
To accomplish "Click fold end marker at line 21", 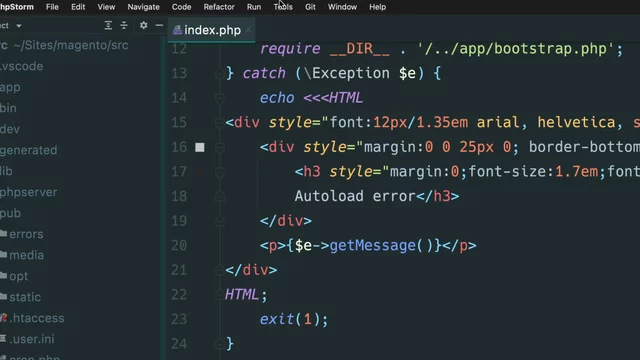I will click(x=220, y=270).
